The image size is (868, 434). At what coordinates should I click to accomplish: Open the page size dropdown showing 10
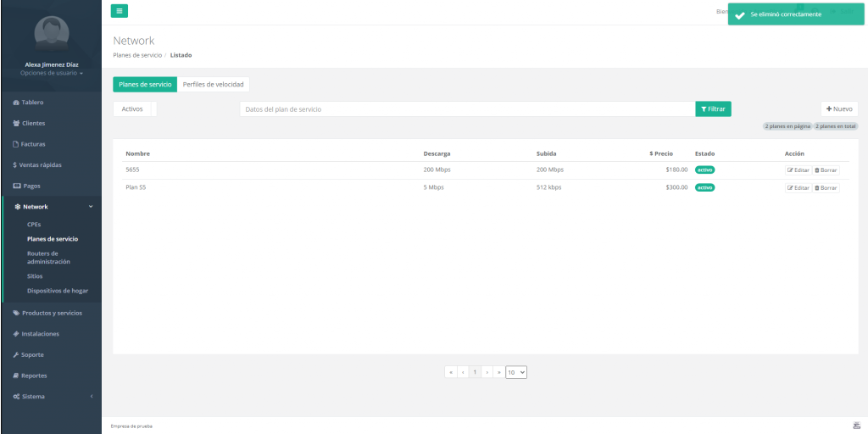coord(516,373)
